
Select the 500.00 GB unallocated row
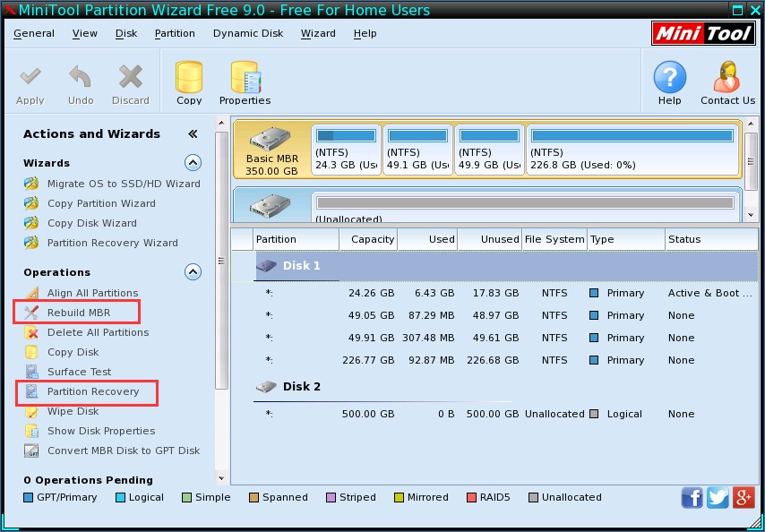point(494,414)
